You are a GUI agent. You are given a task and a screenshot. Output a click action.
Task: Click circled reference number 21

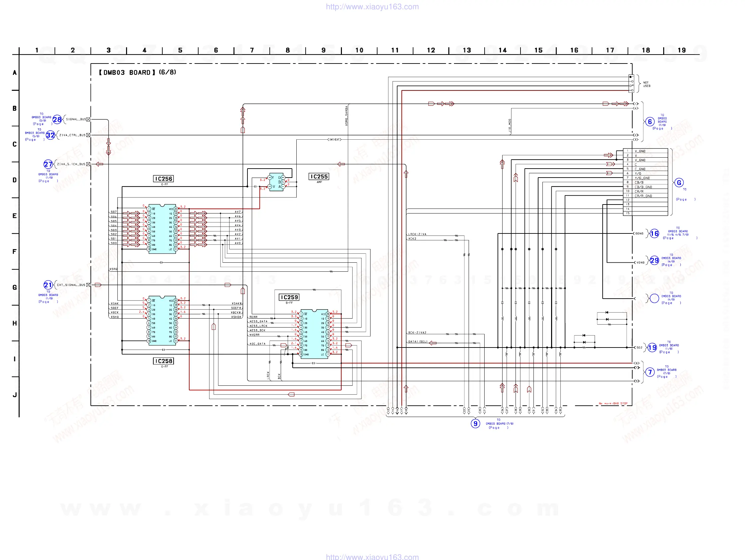[48, 285]
